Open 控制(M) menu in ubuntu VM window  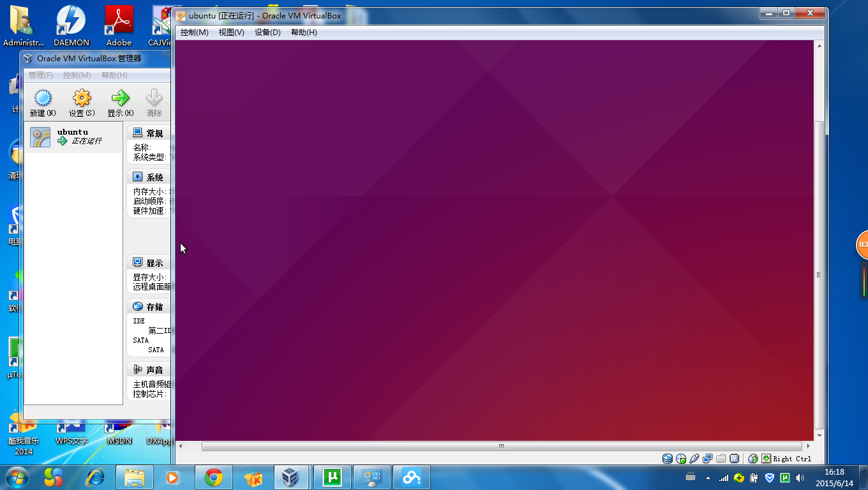pyautogui.click(x=194, y=33)
